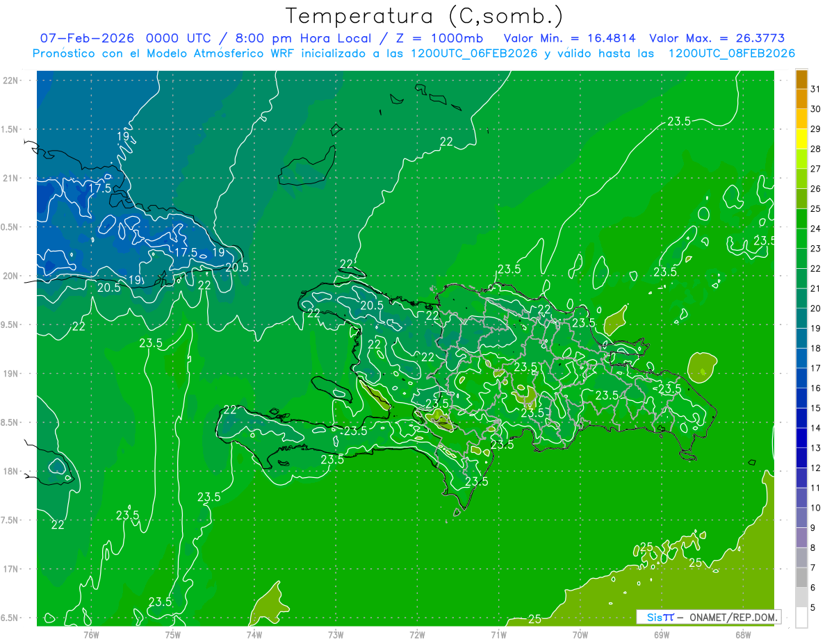
Task: Click the 76W longitude axis label
Action: pos(91,634)
